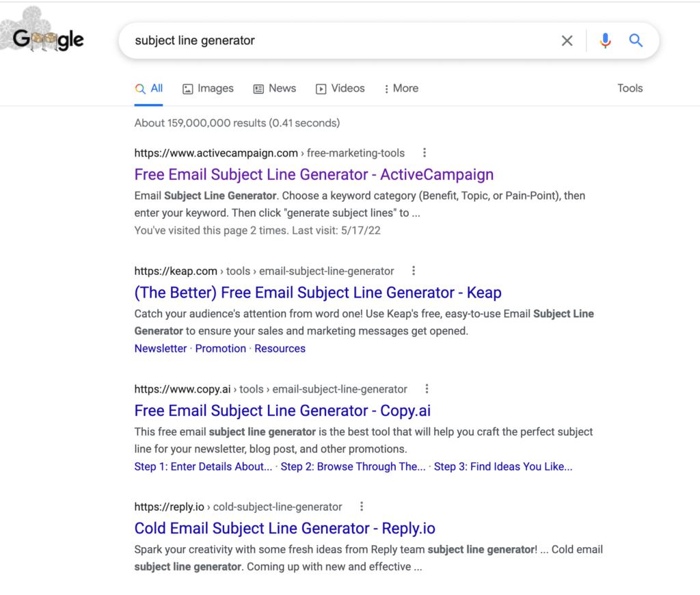Image resolution: width=700 pixels, height=595 pixels.
Task: Clear the search query with the X icon
Action: pos(567,41)
